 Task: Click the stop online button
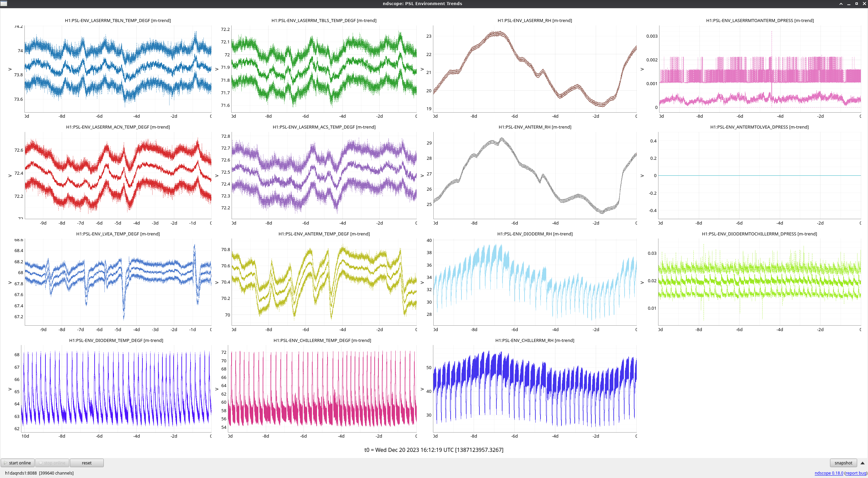53,463
